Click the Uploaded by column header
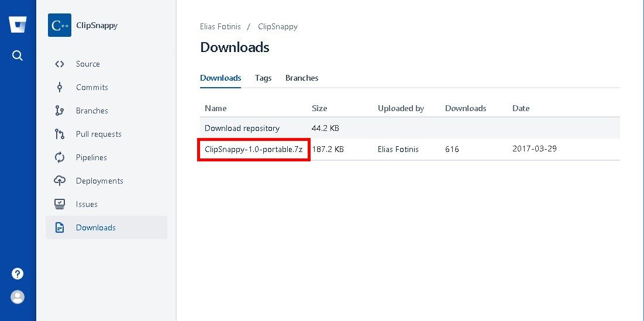 tap(401, 108)
